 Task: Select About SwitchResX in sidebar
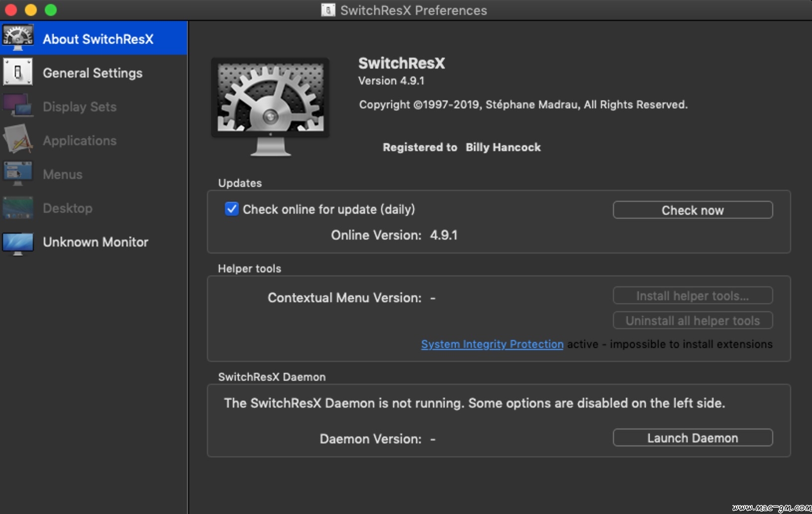94,38
